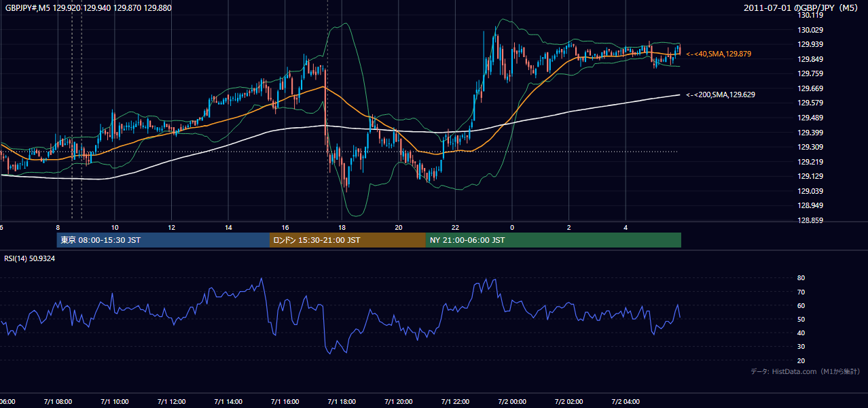Click the 128.859 price axis label

(810, 220)
